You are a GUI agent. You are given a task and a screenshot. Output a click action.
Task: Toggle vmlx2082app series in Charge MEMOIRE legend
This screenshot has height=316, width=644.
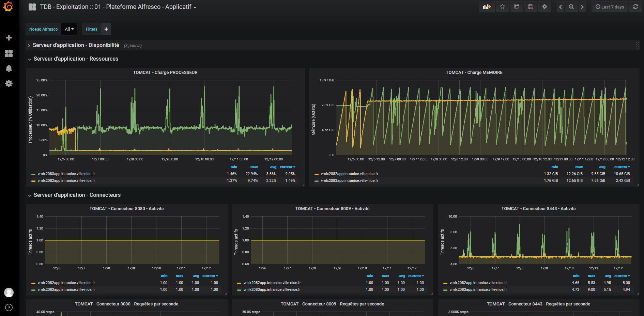click(349, 174)
